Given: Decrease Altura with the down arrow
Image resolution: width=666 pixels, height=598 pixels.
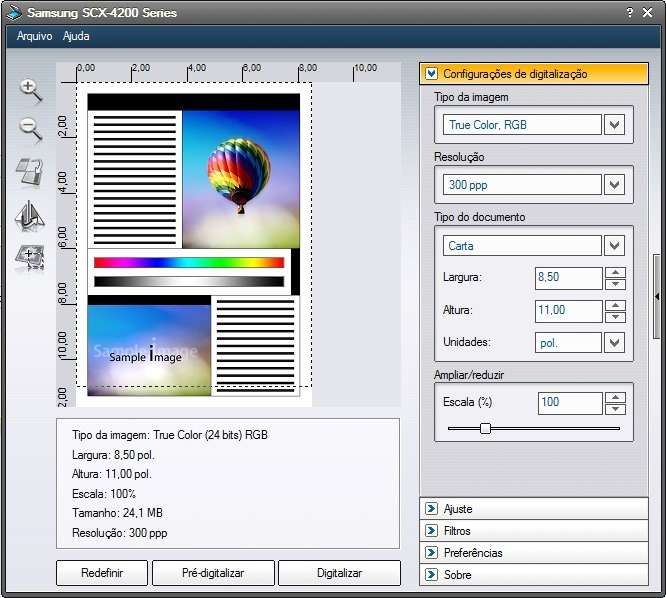Looking at the screenshot, I should pyautogui.click(x=615, y=316).
